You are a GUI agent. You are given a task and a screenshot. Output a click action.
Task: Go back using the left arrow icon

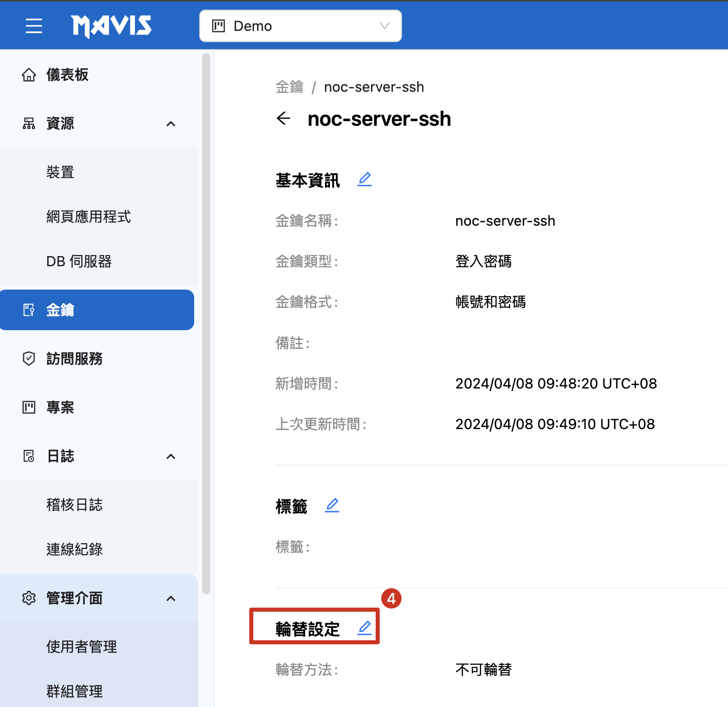click(284, 119)
